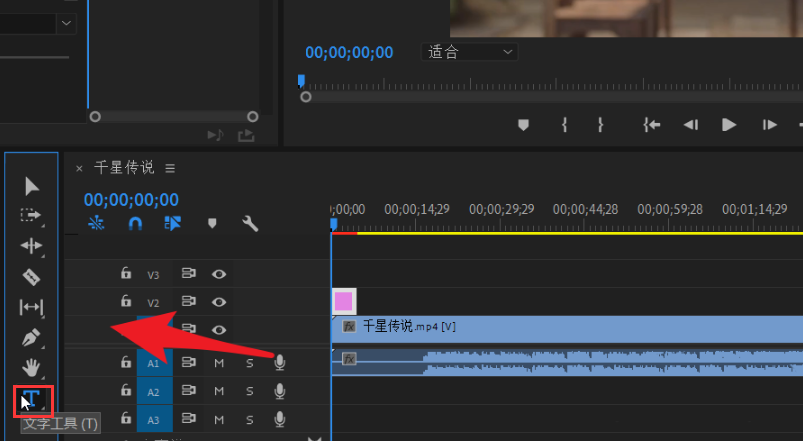The image size is (803, 441).
Task: Hide V1 track output eye
Action: click(x=219, y=329)
